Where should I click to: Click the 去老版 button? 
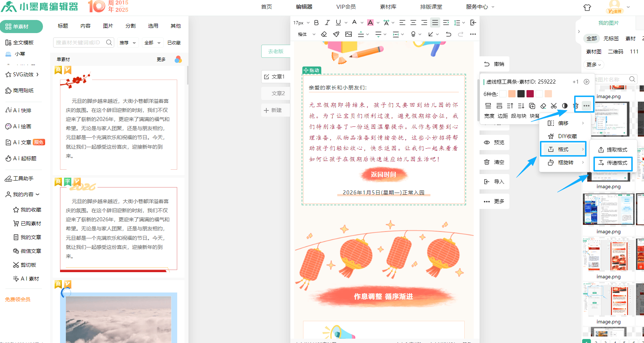click(x=276, y=51)
